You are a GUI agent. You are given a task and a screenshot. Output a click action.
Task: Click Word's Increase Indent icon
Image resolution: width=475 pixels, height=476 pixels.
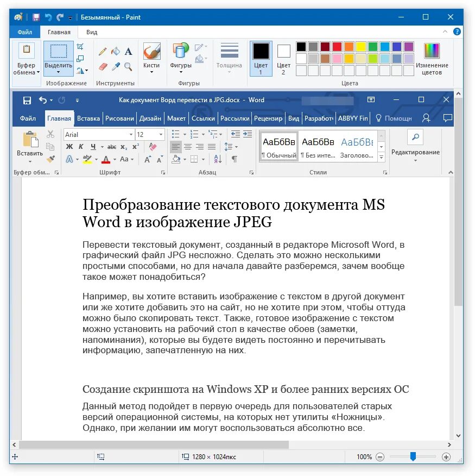coord(248,134)
